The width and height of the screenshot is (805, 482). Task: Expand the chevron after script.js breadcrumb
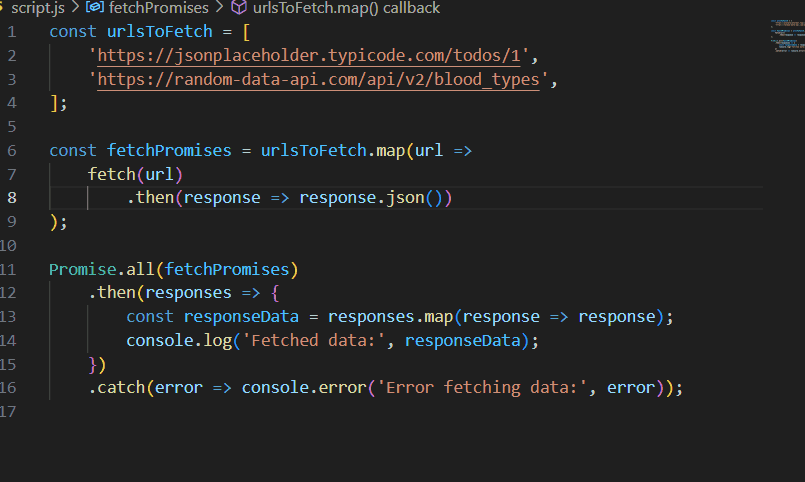coord(78,8)
